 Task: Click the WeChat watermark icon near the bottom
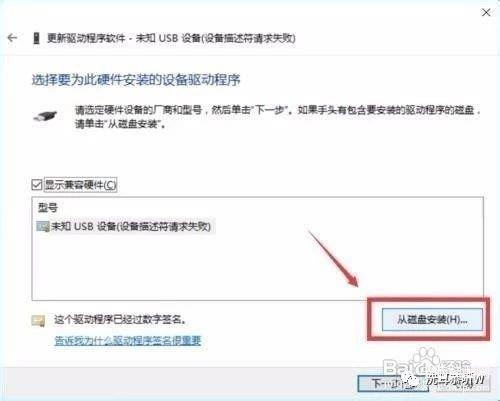click(411, 381)
